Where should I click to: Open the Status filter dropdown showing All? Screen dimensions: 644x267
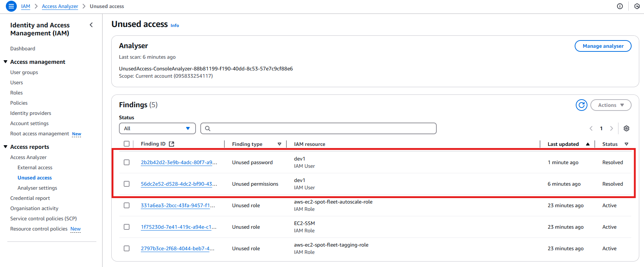157,128
